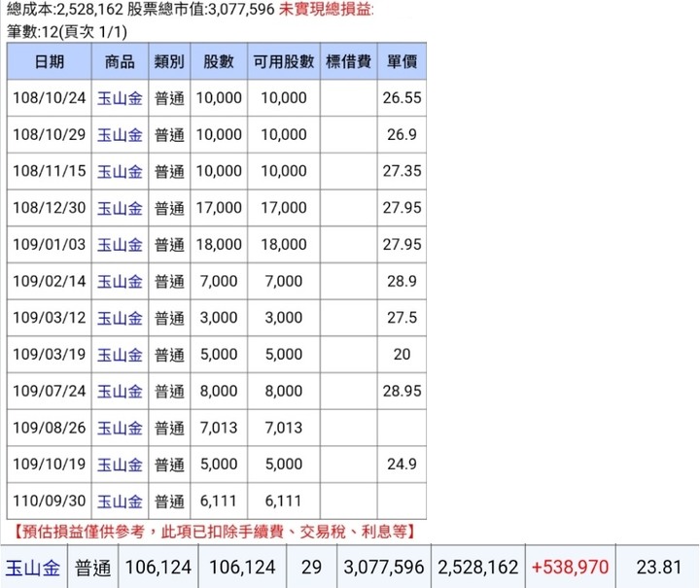Open 玉山金 link in 108/12/30 row
This screenshot has width=700, height=588.
[x=120, y=208]
